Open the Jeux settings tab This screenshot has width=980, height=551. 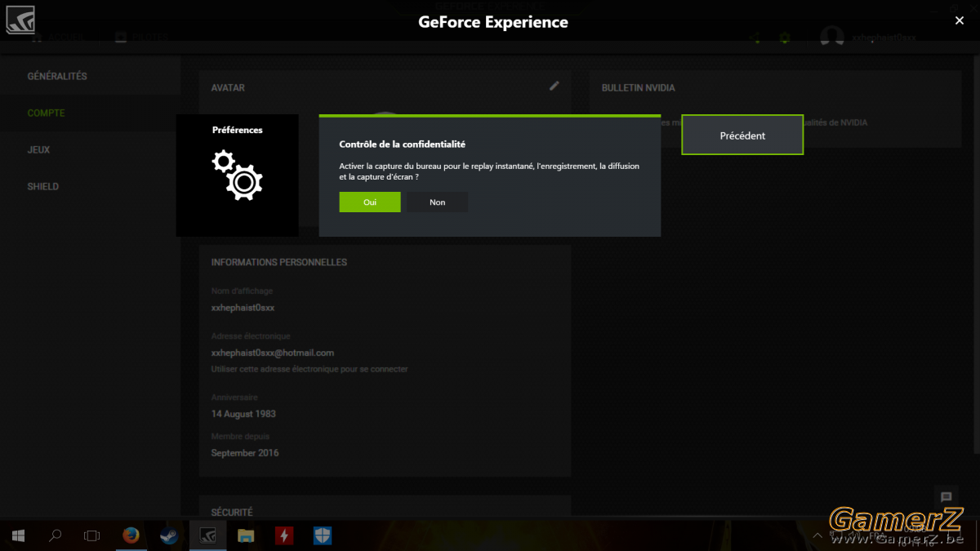(39, 149)
